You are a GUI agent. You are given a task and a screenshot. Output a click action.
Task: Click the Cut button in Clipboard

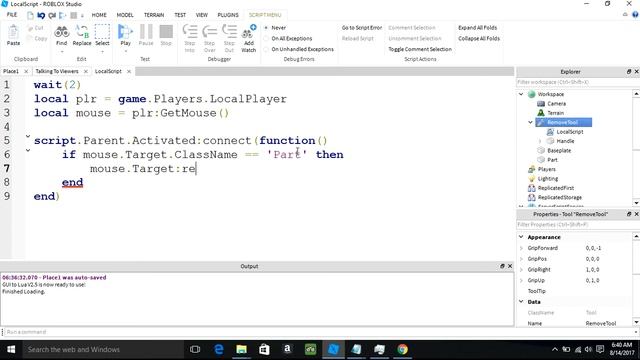point(36,28)
